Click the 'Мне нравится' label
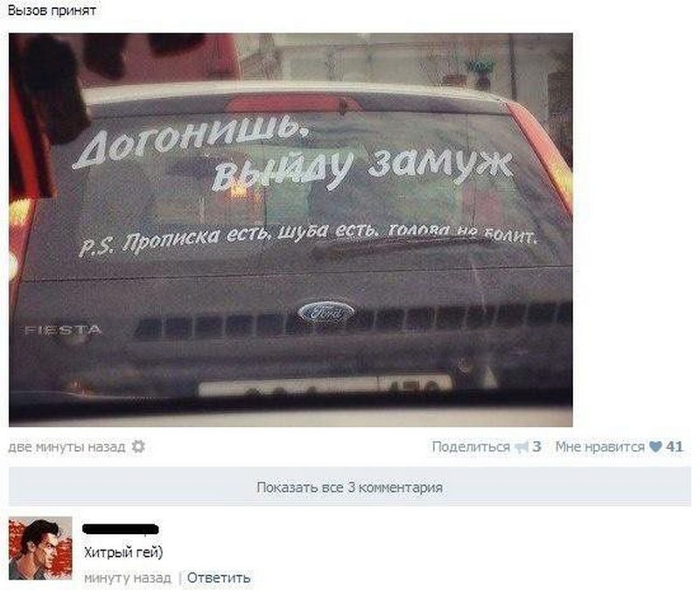 (x=600, y=446)
